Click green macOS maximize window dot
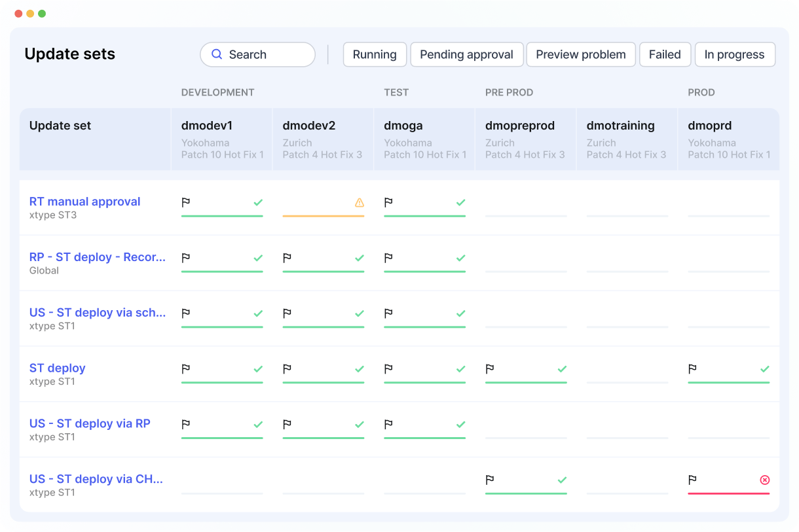 [x=42, y=14]
